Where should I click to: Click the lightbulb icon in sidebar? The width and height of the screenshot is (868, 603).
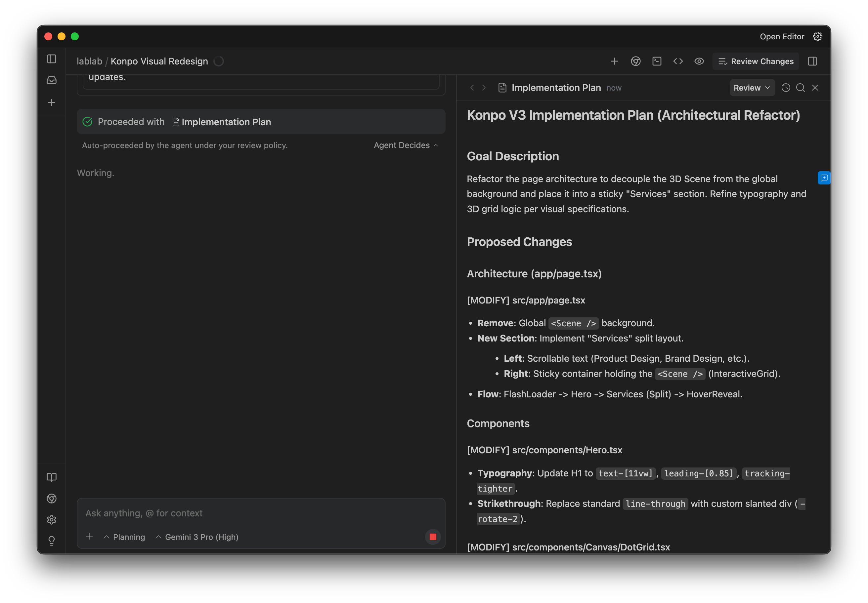(x=51, y=541)
